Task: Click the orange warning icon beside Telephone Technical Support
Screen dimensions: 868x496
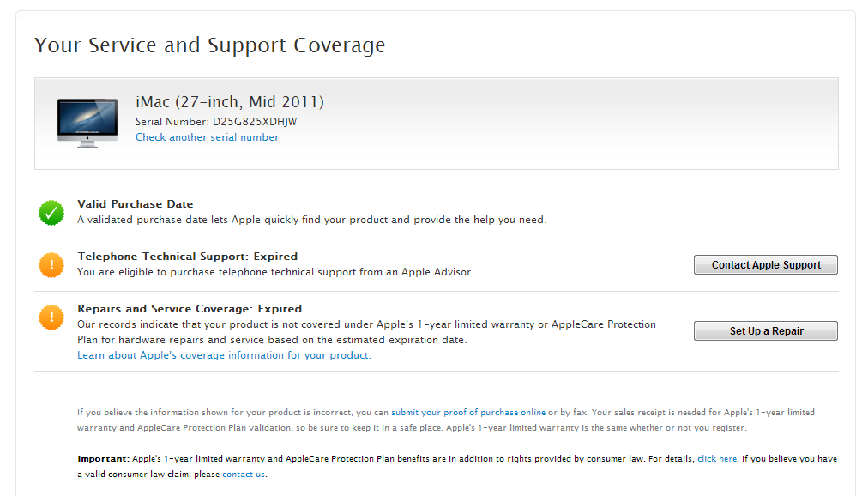Action: (51, 265)
